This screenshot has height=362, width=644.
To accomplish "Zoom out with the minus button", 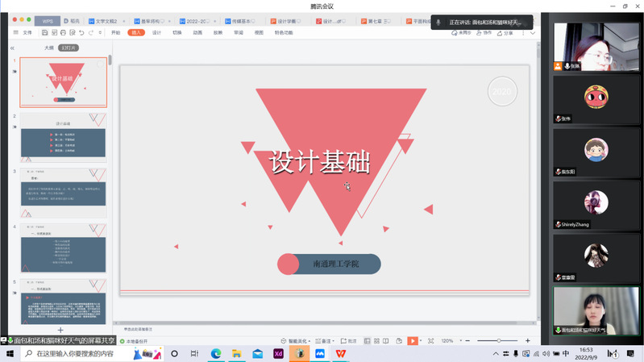I will click(467, 341).
